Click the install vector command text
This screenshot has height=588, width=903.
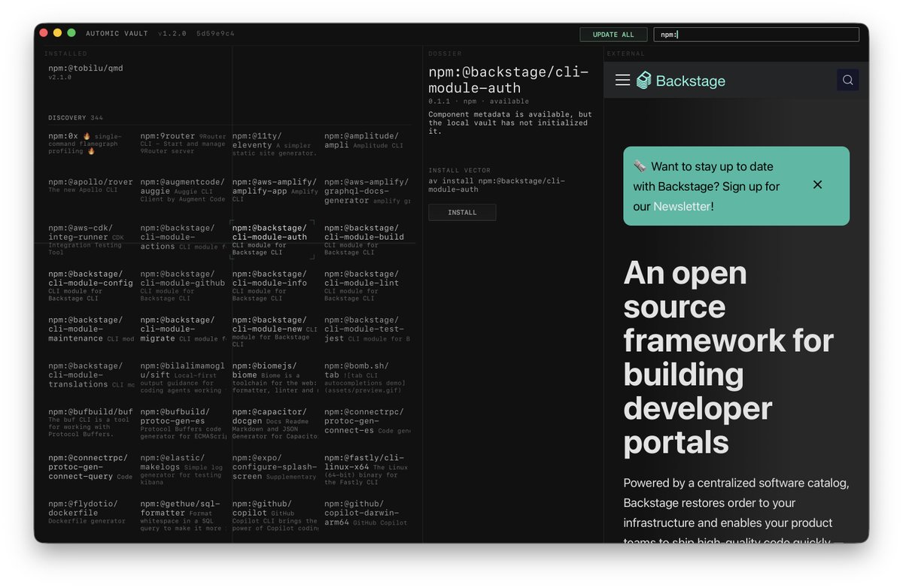point(496,185)
